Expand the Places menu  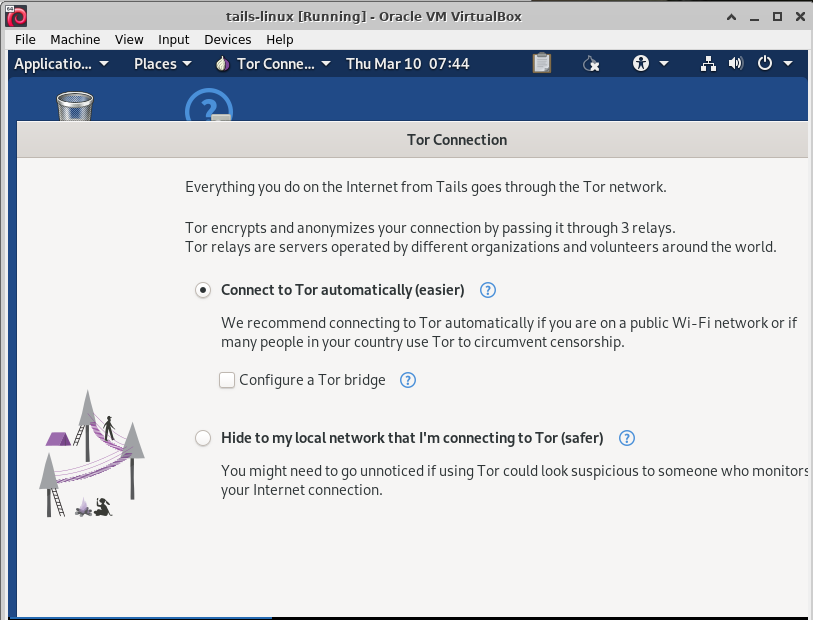pyautogui.click(x=163, y=64)
